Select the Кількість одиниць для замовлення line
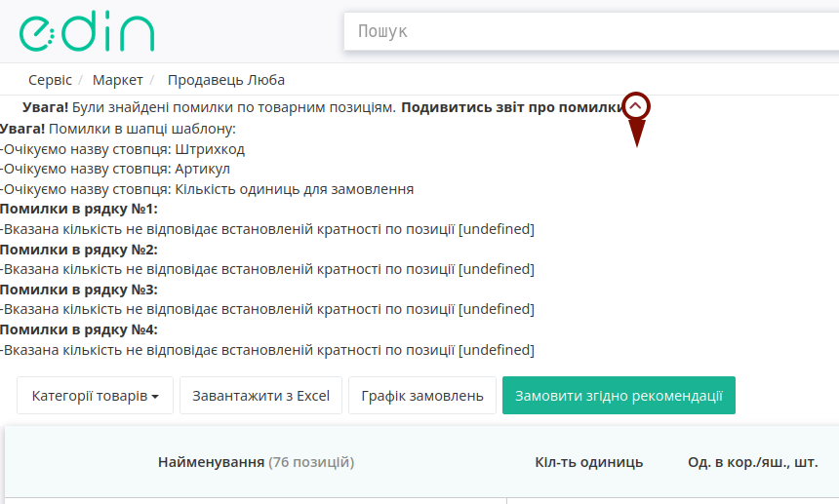Screen dimensions: 839x504 point(207,189)
